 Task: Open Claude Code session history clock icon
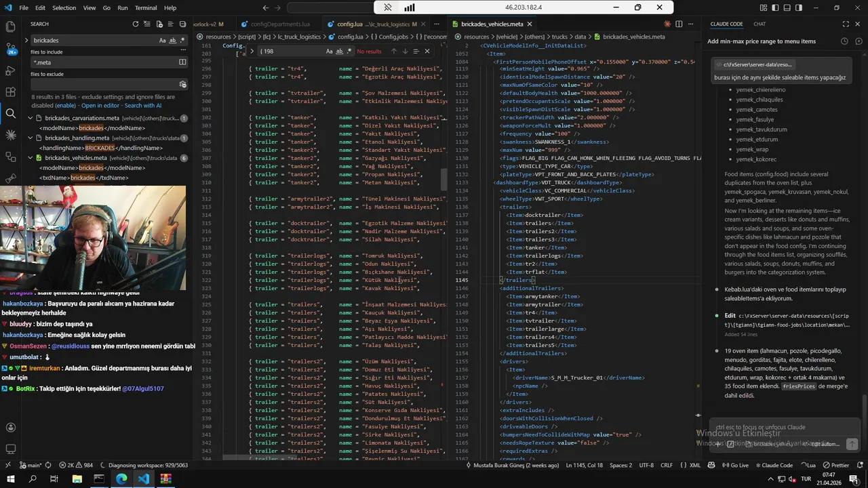(x=844, y=41)
